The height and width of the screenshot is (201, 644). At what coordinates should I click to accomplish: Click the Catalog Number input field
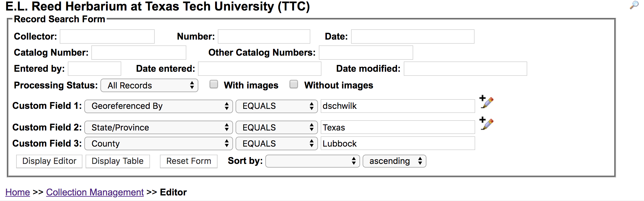(x=139, y=53)
